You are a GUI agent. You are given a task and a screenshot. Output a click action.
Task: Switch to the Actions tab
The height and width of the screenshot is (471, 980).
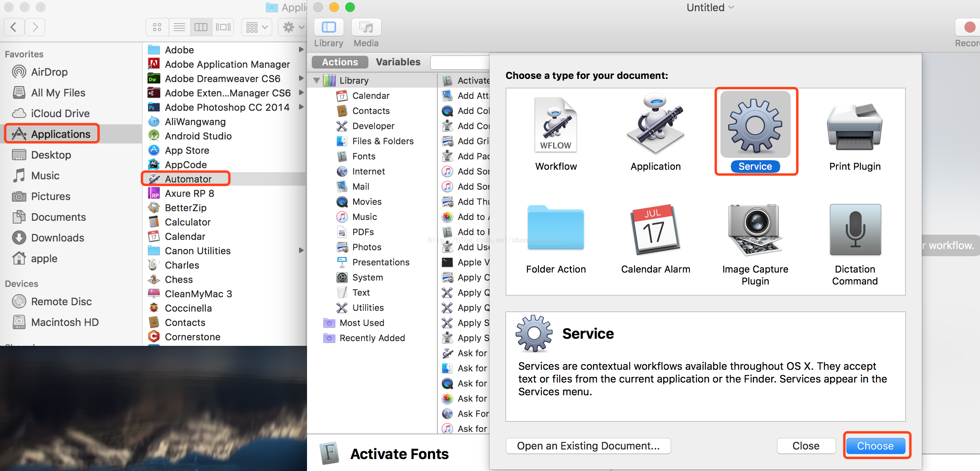point(340,62)
